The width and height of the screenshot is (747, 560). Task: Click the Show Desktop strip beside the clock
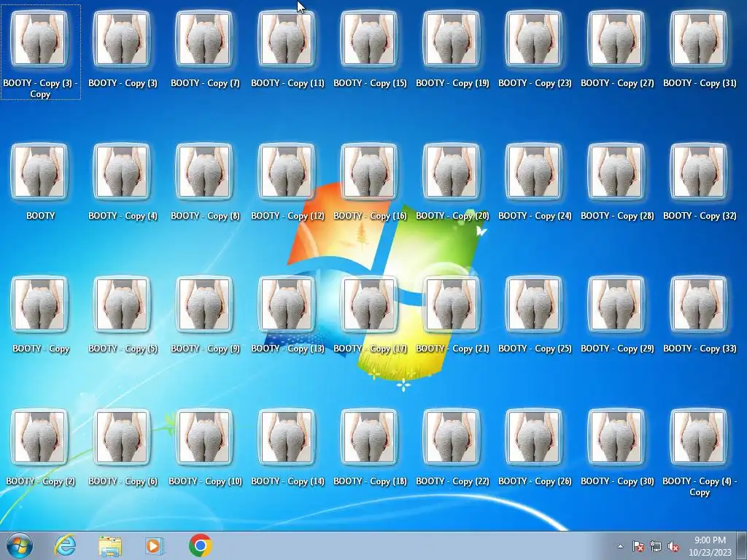pyautogui.click(x=742, y=545)
